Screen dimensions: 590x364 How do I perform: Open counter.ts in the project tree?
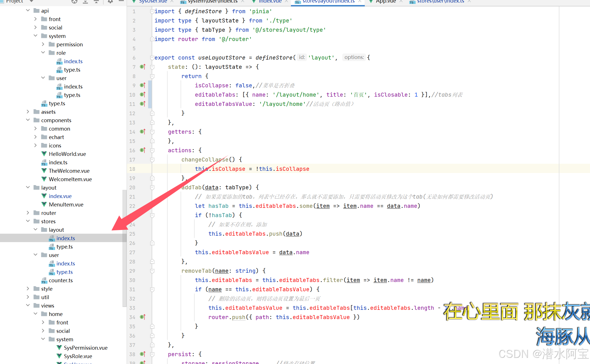[x=61, y=280]
